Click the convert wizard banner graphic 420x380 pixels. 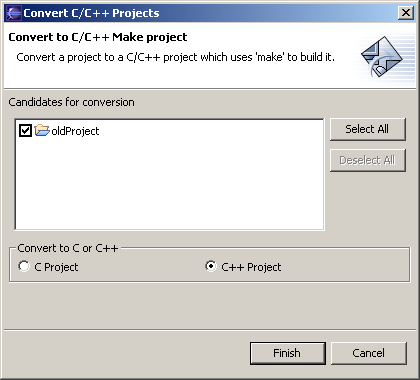pos(383,57)
